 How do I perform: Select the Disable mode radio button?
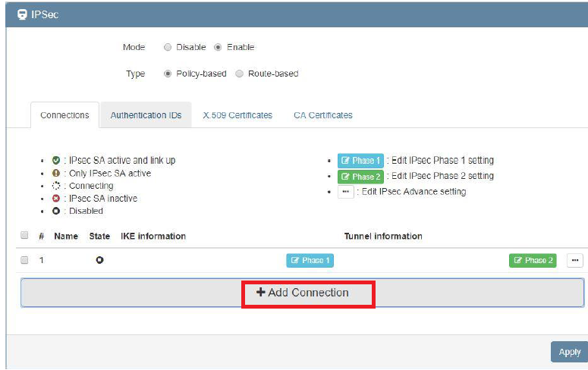pyautogui.click(x=168, y=47)
